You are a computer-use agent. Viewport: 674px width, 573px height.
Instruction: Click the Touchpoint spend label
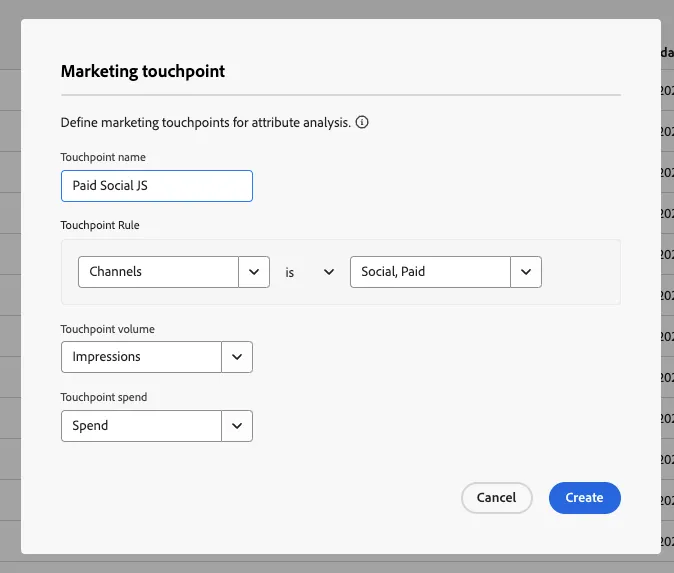(x=104, y=397)
